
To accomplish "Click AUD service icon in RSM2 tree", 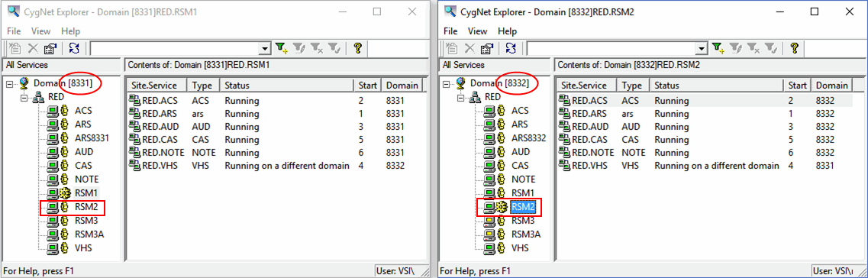I will pos(495,152).
